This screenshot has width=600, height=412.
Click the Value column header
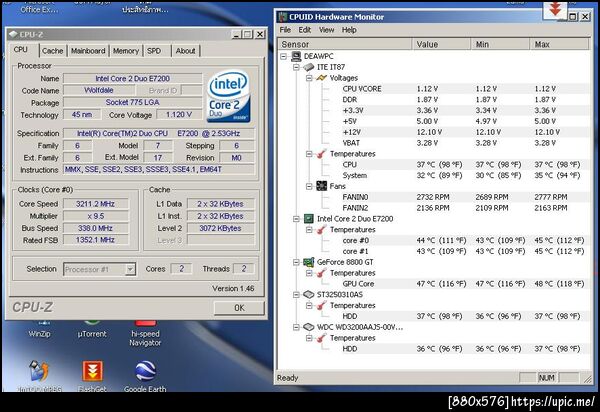(x=442, y=44)
